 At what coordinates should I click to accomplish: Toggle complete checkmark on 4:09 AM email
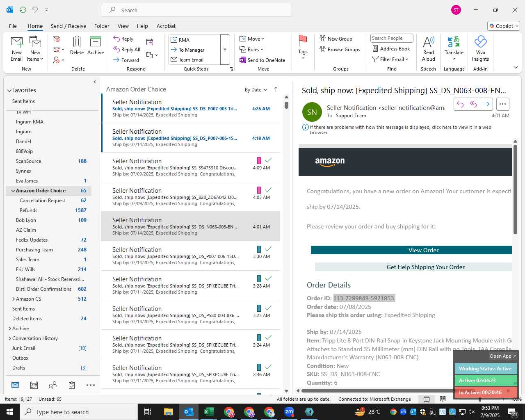click(x=268, y=160)
